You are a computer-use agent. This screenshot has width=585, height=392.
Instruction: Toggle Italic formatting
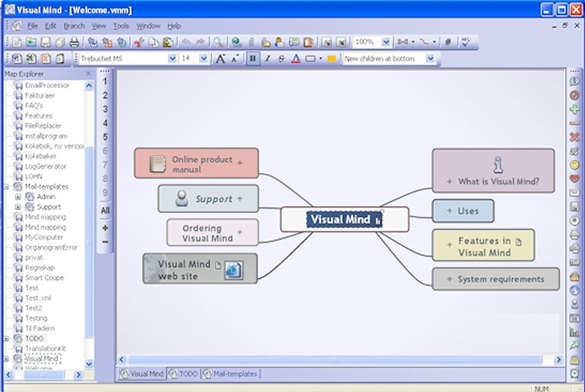click(267, 59)
